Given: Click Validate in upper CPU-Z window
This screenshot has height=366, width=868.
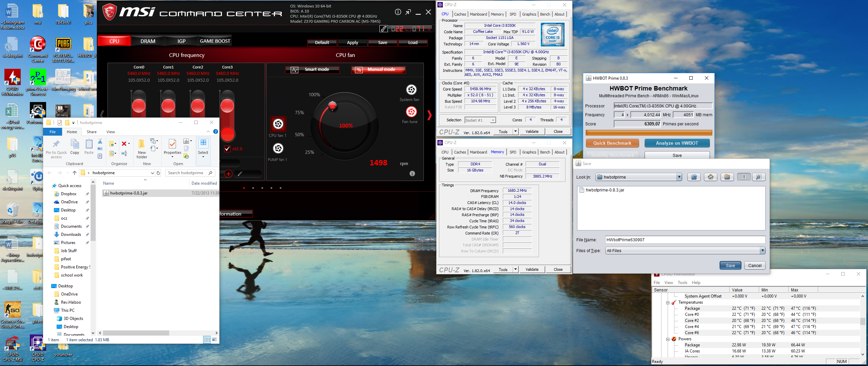Looking at the screenshot, I should pos(532,131).
